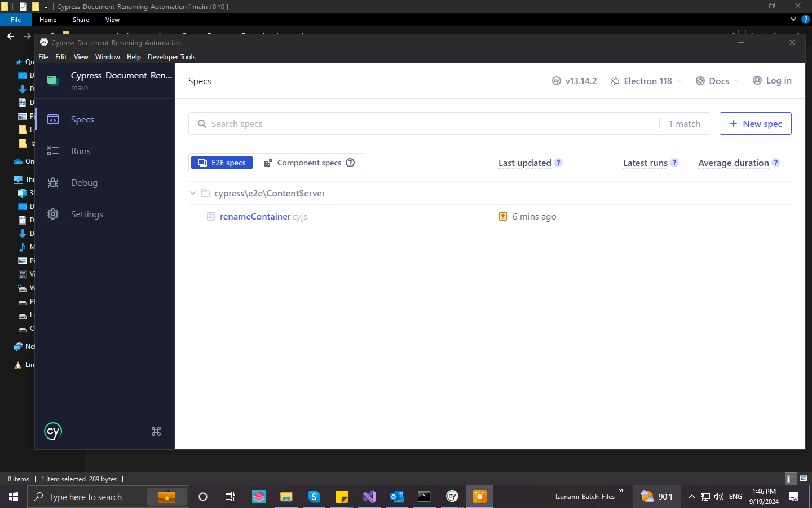Click the Average duration help question mark
Viewport: 812px width, 508px height.
tap(776, 163)
